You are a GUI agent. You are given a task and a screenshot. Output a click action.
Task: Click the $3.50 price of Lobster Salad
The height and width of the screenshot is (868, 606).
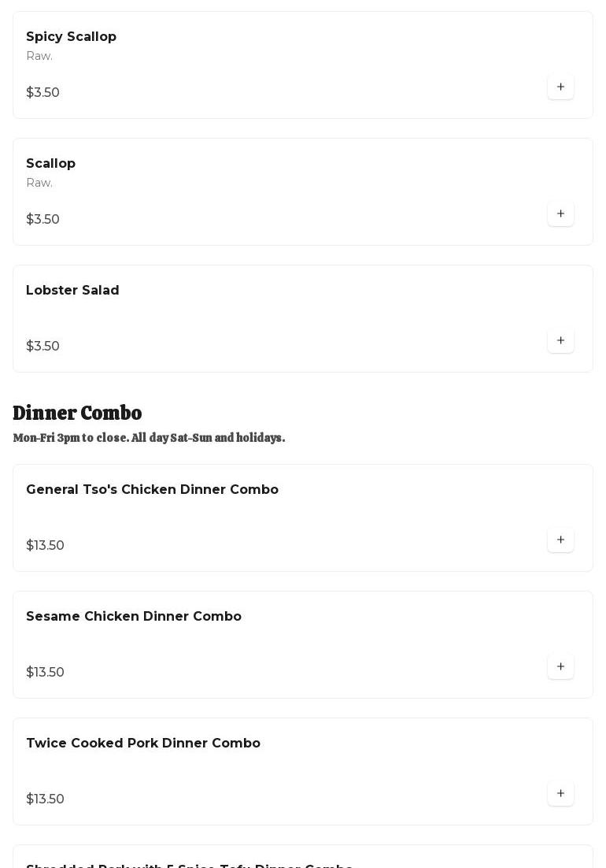(42, 347)
